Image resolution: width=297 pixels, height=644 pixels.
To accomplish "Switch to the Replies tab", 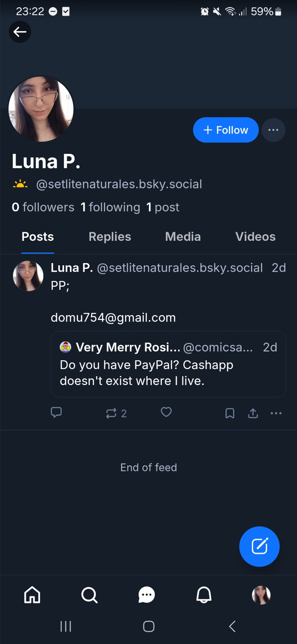I will pos(110,237).
